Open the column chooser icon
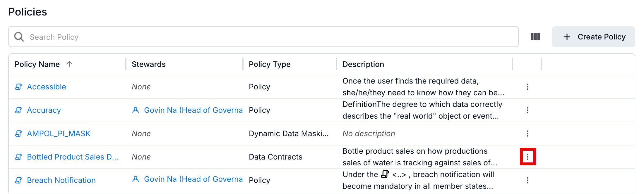This screenshot has width=644, height=194. pos(535,37)
